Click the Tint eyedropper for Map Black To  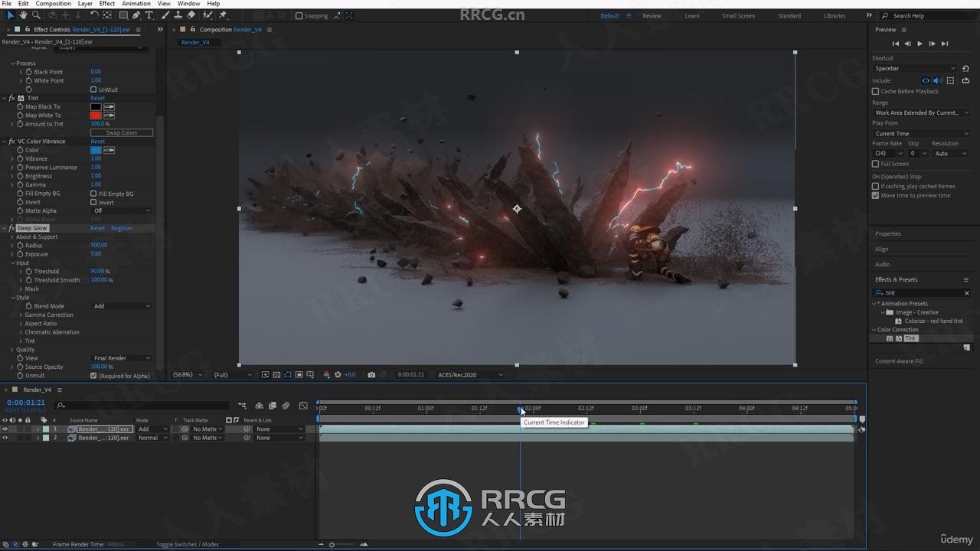click(109, 106)
